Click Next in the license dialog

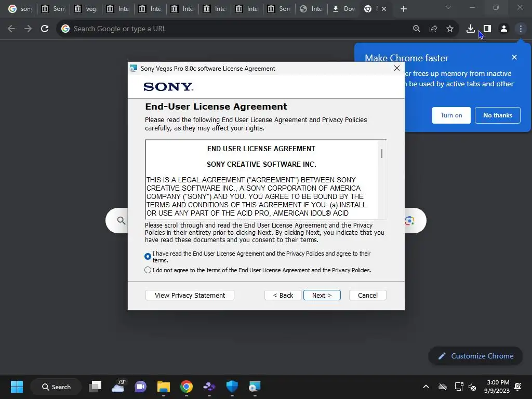[322, 295]
